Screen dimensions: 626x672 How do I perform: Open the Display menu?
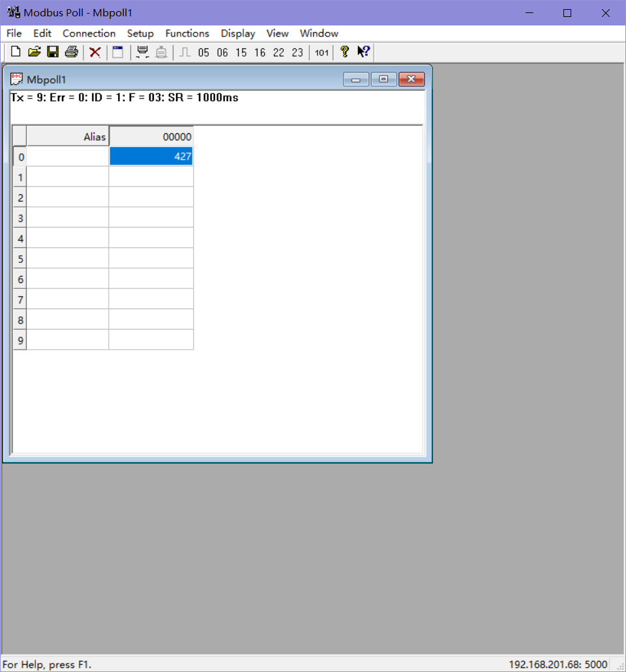[238, 33]
